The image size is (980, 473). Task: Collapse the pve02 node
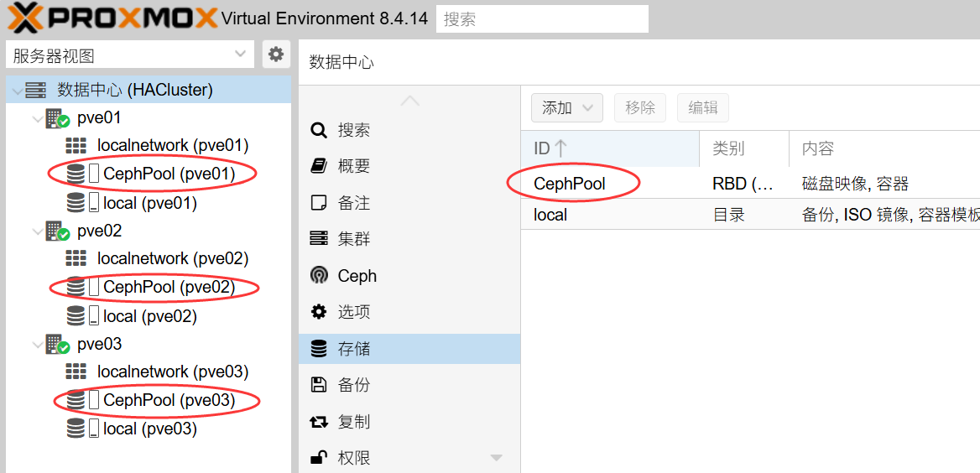39,231
